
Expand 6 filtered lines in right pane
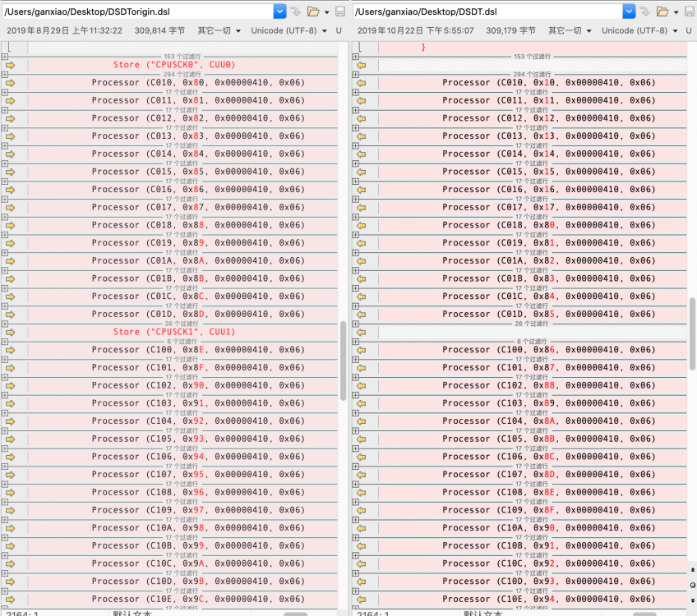(356, 342)
